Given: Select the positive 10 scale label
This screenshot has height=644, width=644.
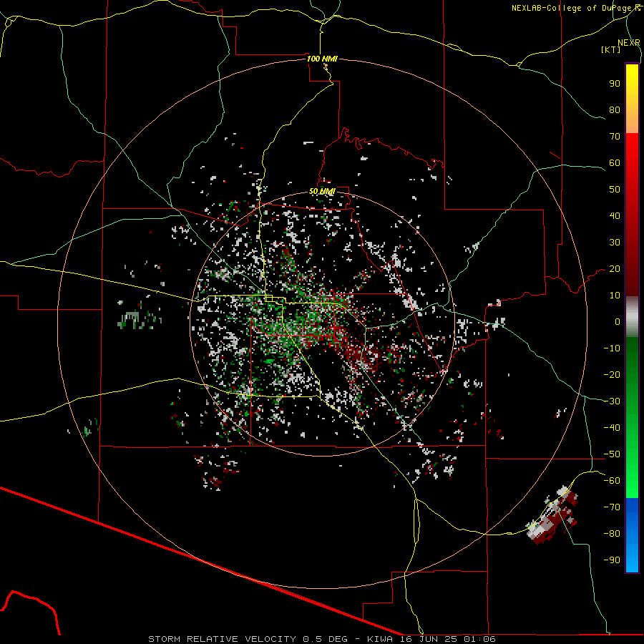Looking at the screenshot, I should [615, 296].
